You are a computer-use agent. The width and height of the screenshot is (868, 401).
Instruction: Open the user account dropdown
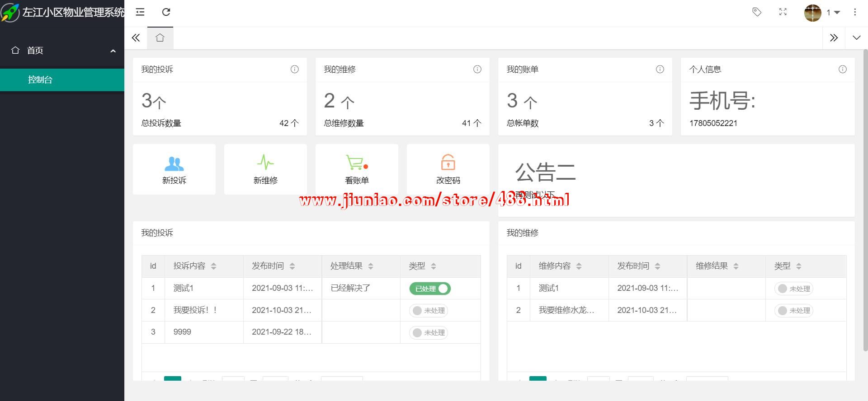tap(822, 13)
